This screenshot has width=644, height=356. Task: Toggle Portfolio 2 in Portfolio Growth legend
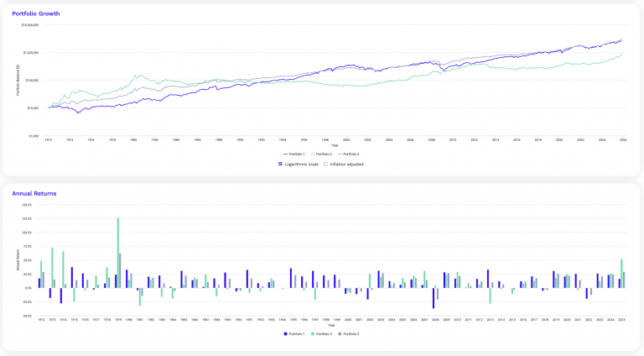[x=321, y=154]
